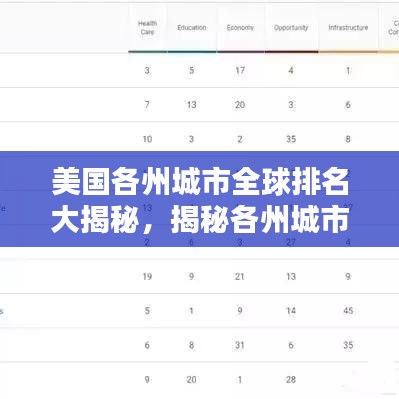399x399 pixels.
Task: Click Opportunity rank 28 in bottom row
Action: pyautogui.click(x=291, y=379)
